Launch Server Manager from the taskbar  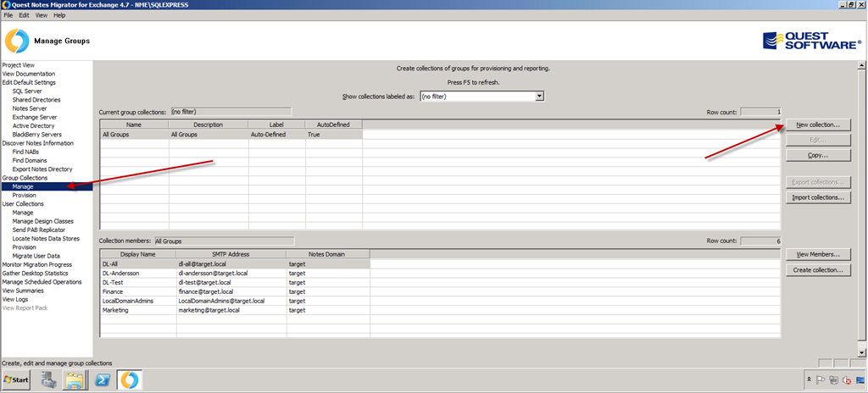tap(48, 379)
